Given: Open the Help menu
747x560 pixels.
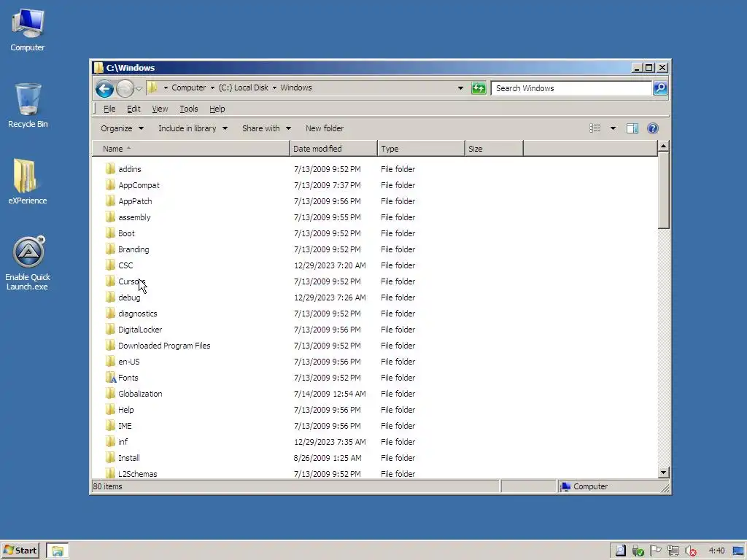Looking at the screenshot, I should tap(217, 109).
